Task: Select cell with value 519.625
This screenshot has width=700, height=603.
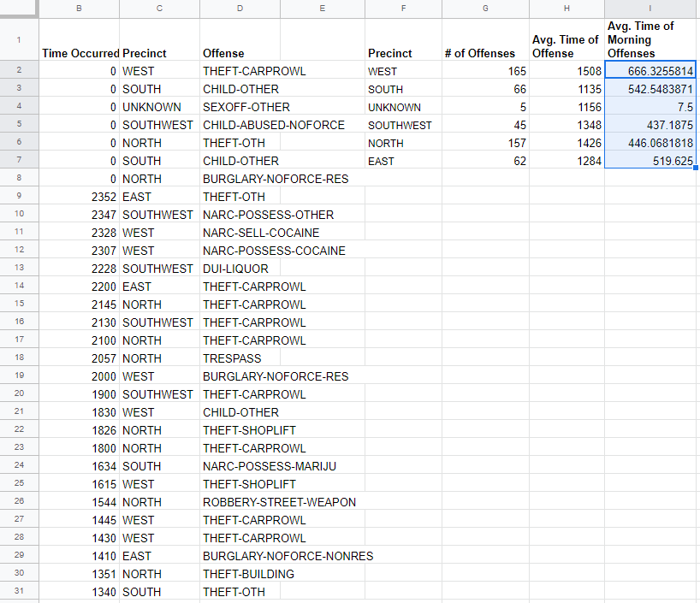Action: point(650,159)
